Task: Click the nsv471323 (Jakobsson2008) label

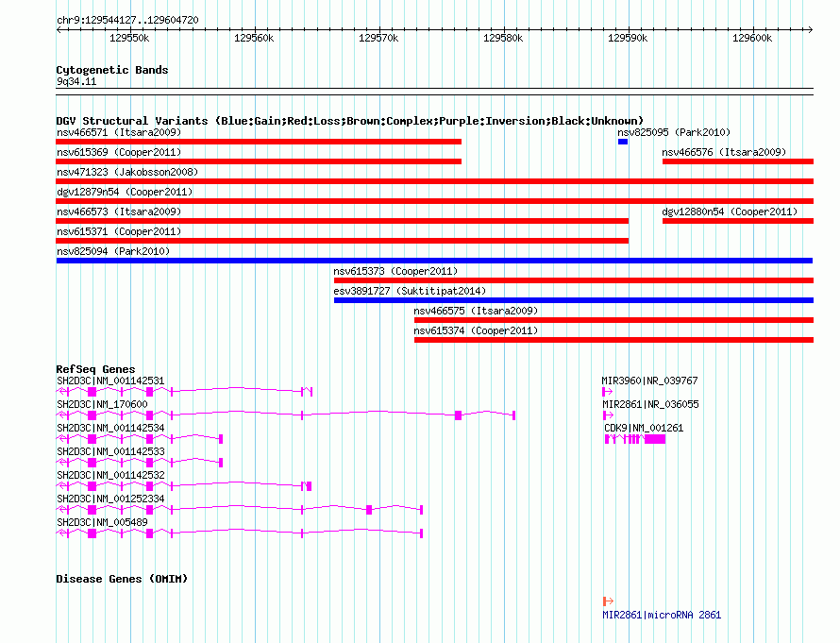Action: pos(127,172)
